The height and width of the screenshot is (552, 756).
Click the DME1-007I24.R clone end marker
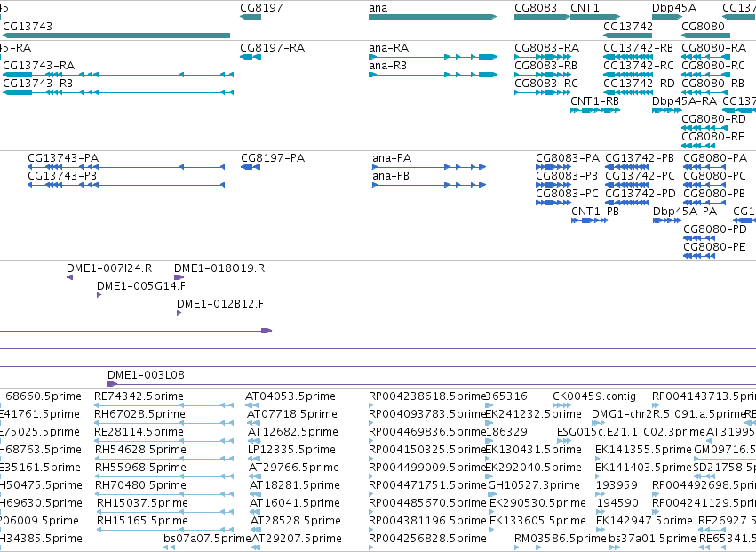[x=70, y=277]
